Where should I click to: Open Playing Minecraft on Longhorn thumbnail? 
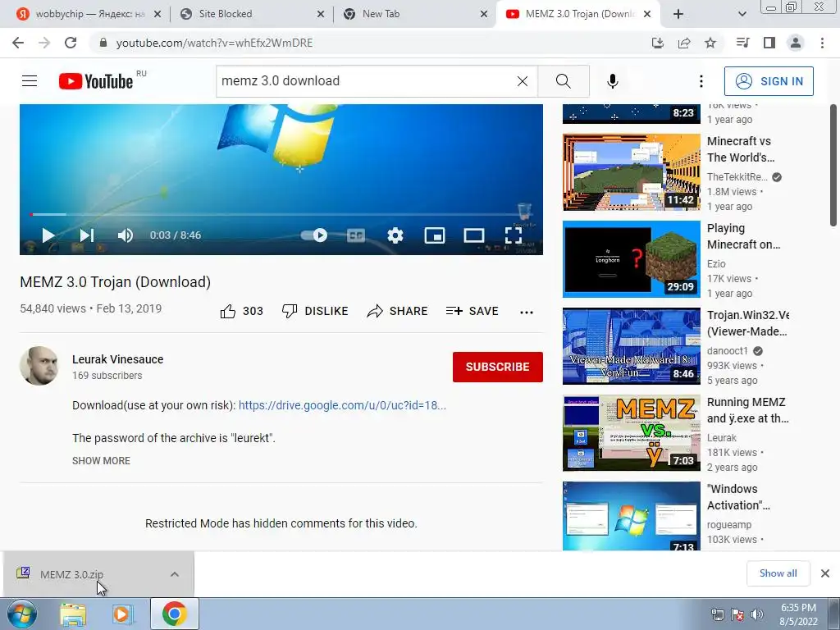[x=631, y=258]
